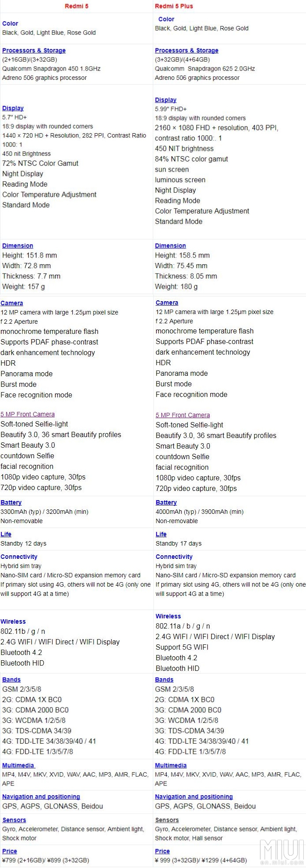Open Redmi 5 Plus '5 MP Front Camera' link
This screenshot has height=868, width=306.
183,415
